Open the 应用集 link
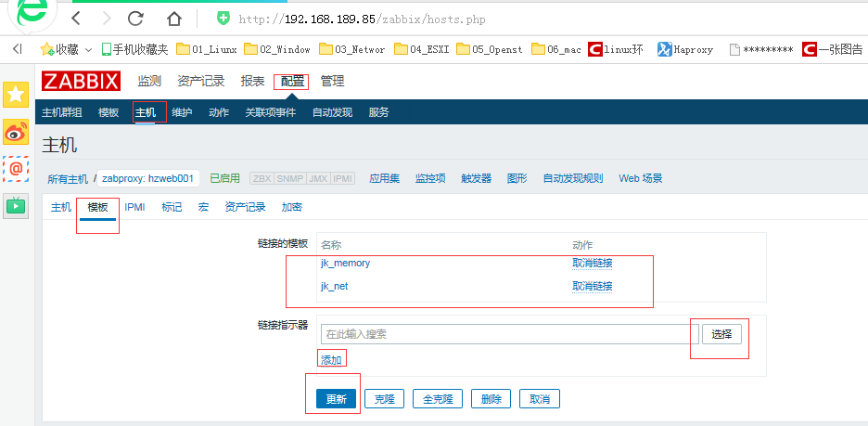Viewport: 868px width, 426px height. [x=385, y=178]
